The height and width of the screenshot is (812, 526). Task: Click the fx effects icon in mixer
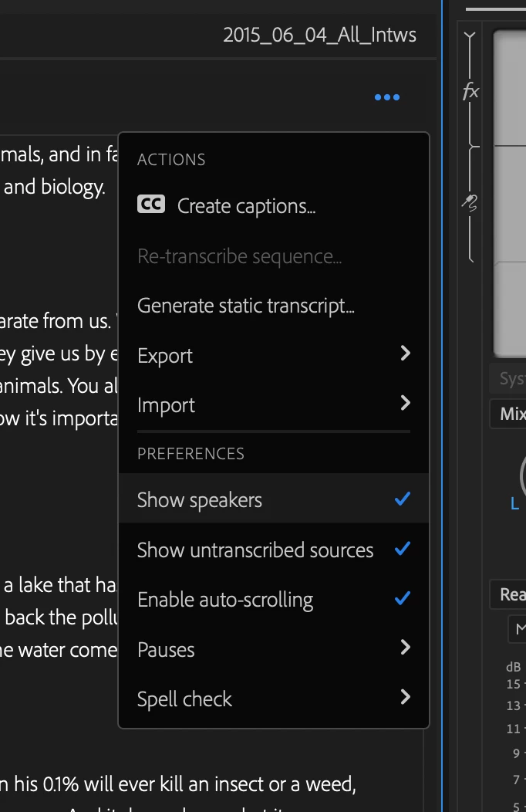[470, 93]
